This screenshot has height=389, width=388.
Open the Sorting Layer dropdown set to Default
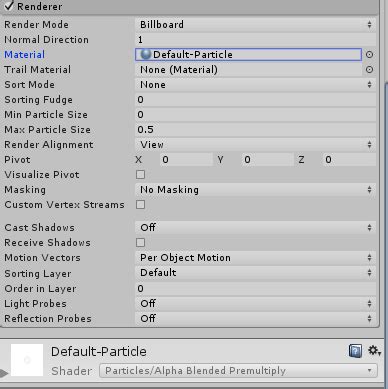coord(255,273)
